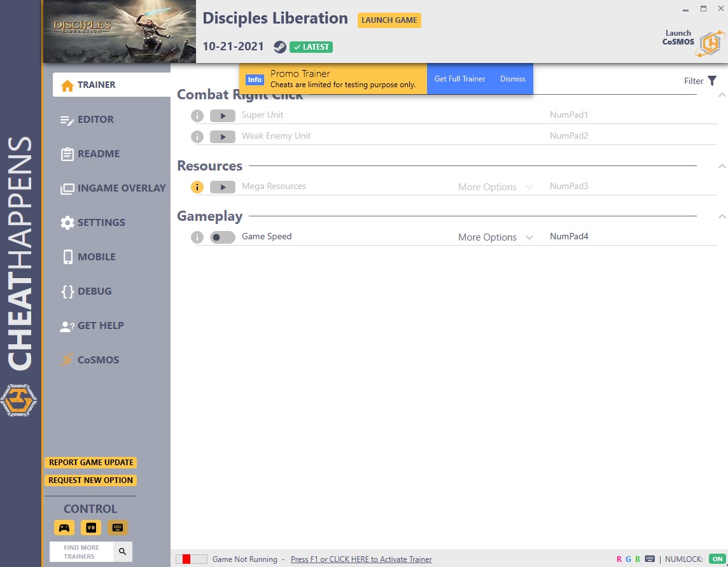Click the LATEST version badge

tap(311, 47)
